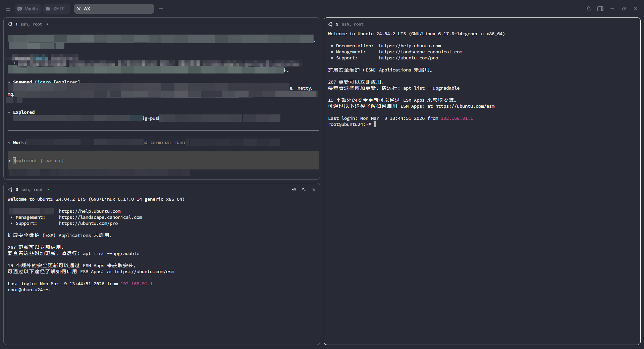Viewport: 644px width, 349px height.
Task: Close the AX terminal tab
Action: click(x=79, y=9)
